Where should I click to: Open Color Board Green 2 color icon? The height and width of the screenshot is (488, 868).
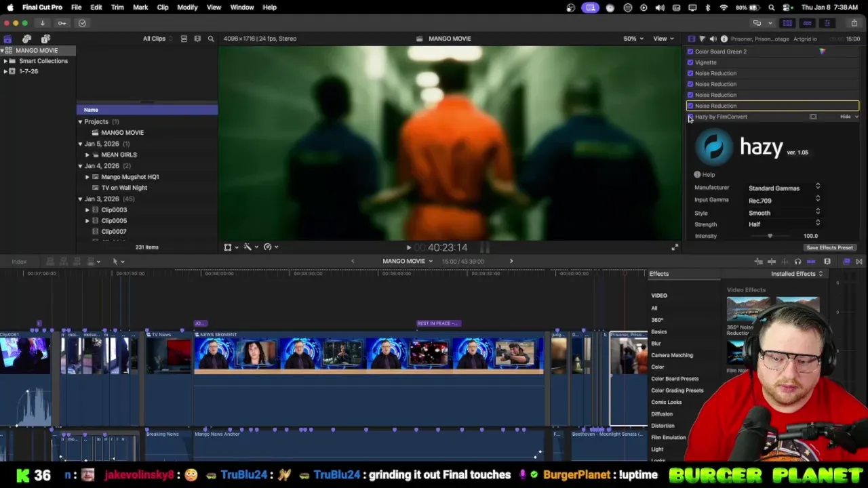(823, 52)
